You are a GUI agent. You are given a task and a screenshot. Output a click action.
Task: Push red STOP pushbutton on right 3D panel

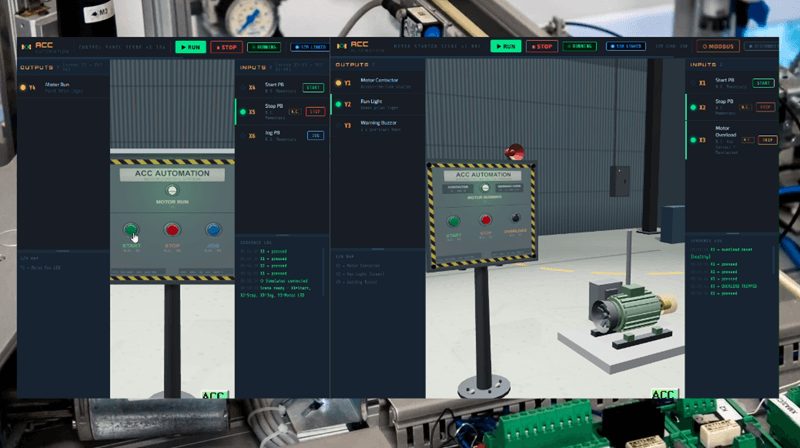(x=485, y=220)
